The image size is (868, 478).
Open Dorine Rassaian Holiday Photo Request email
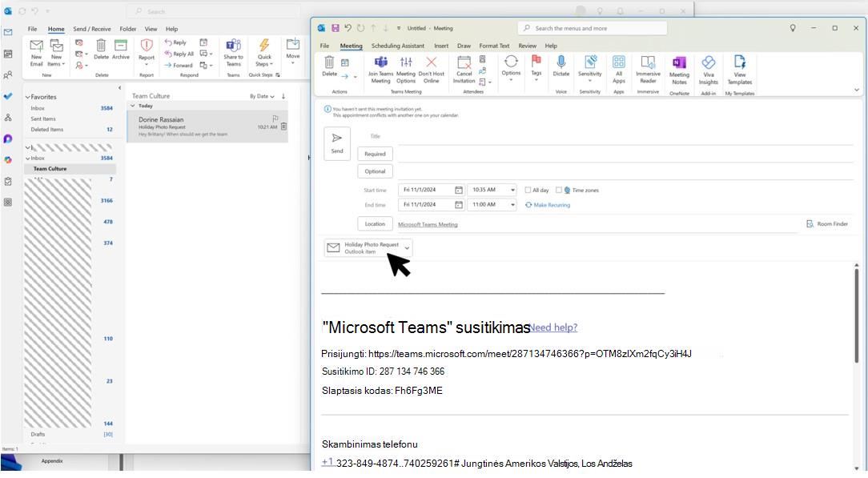(207, 127)
